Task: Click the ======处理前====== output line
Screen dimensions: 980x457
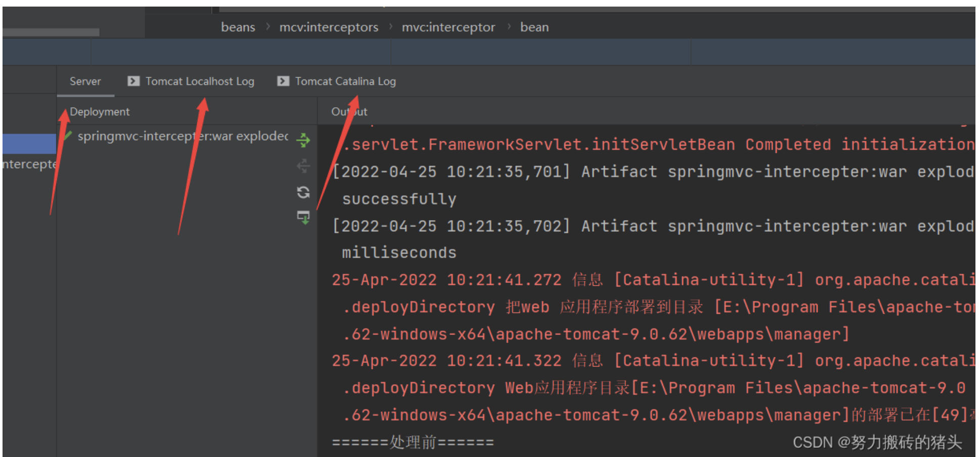Action: tap(413, 442)
